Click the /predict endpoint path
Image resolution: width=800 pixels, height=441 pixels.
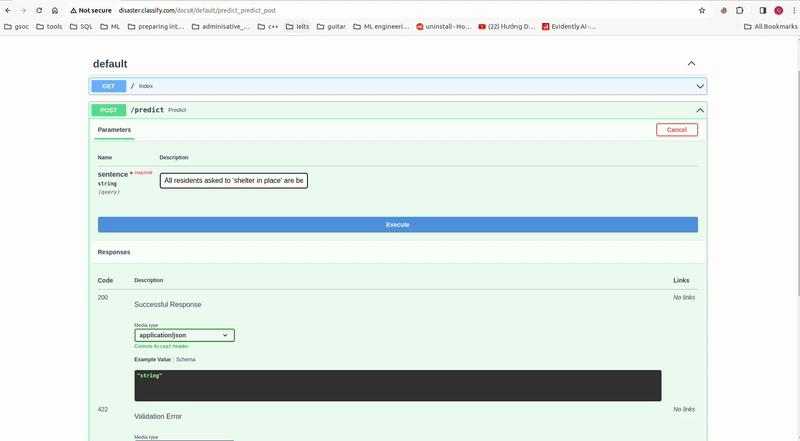click(147, 110)
